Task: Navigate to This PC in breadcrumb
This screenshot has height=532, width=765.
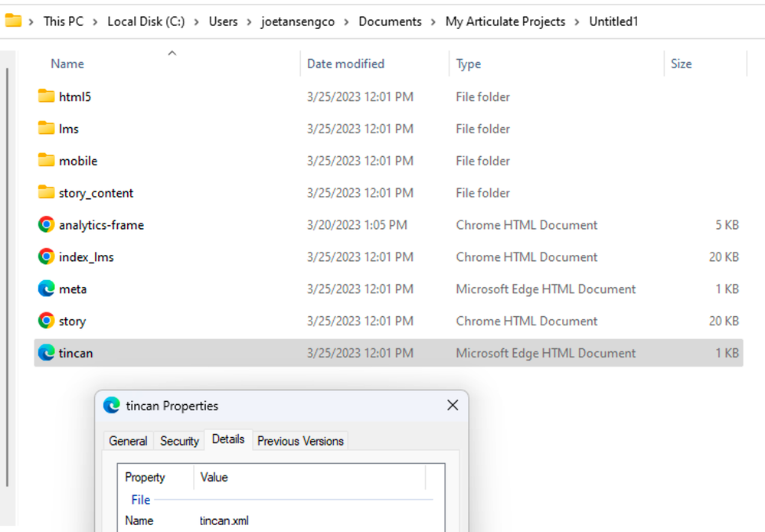Action: click(64, 21)
